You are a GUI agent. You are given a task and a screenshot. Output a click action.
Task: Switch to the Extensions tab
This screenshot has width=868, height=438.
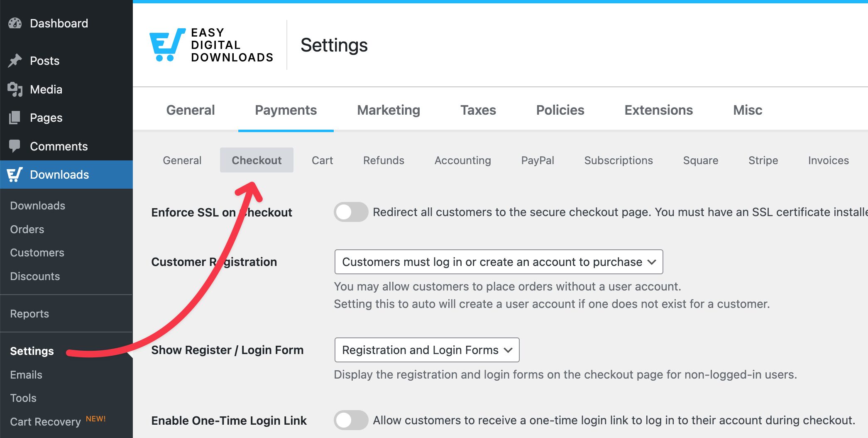pos(658,110)
